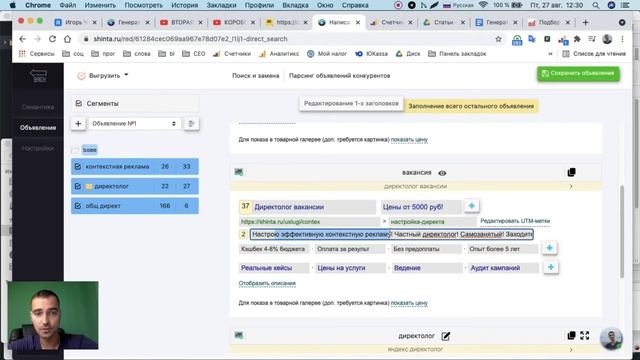Bookmark page with star icon
The width and height of the screenshot is (640, 360).
click(x=498, y=39)
